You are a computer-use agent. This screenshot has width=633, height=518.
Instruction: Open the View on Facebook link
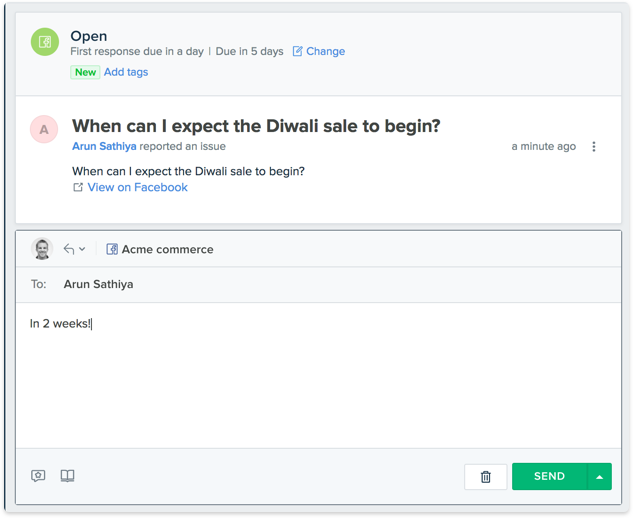coord(137,187)
